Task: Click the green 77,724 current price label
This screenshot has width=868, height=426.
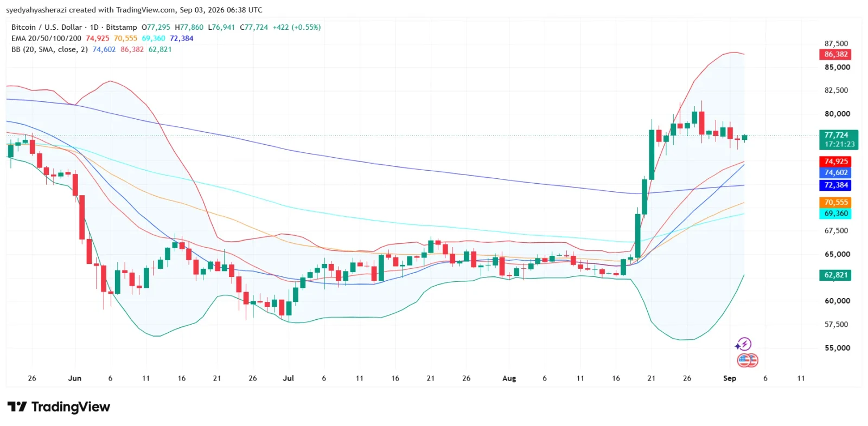Action: coord(838,140)
